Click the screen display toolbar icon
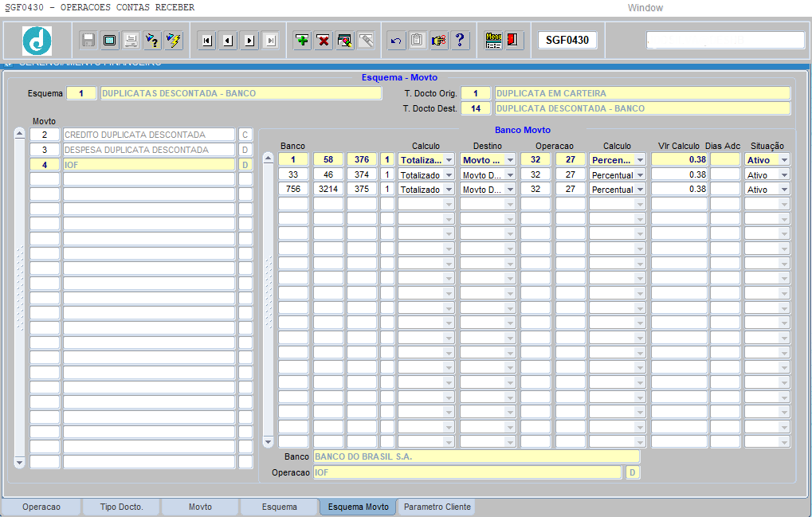The height and width of the screenshot is (517, 812). 110,40
